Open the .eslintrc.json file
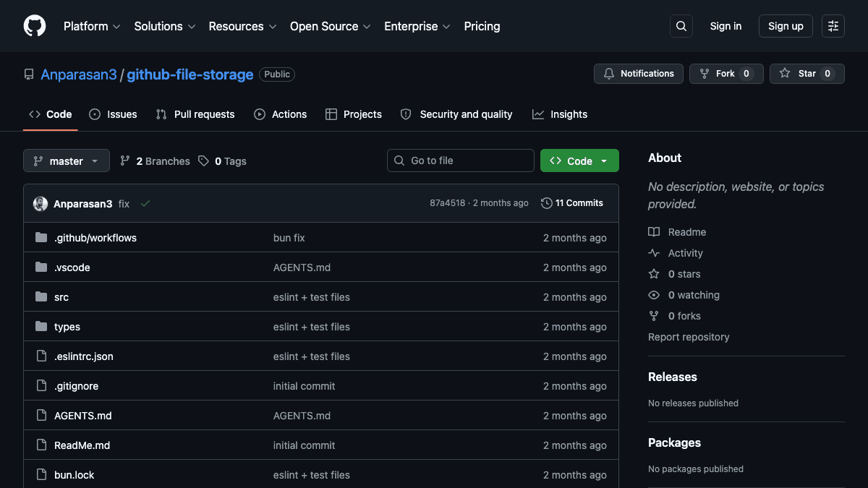The image size is (868, 488). pyautogui.click(x=84, y=356)
